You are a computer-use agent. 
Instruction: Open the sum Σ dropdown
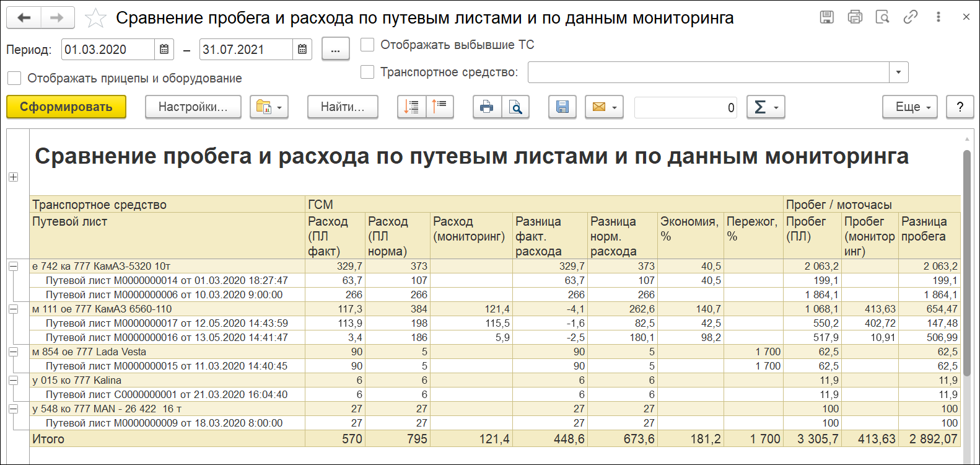766,107
